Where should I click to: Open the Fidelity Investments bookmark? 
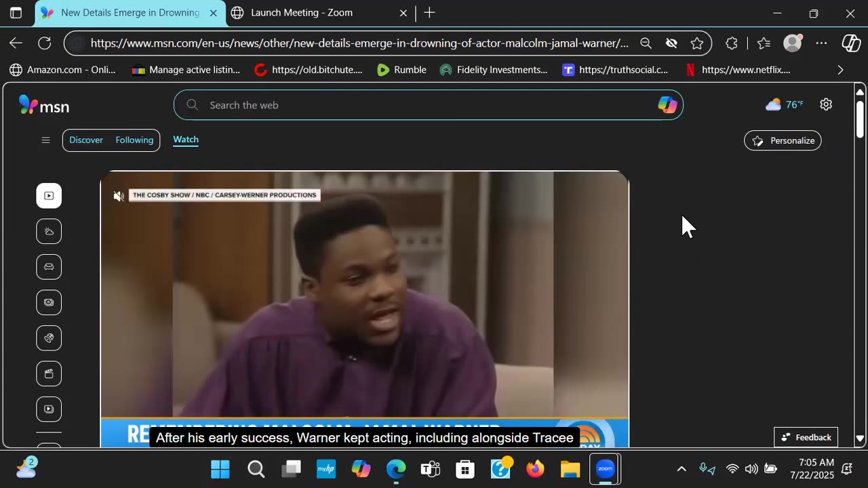click(x=494, y=70)
